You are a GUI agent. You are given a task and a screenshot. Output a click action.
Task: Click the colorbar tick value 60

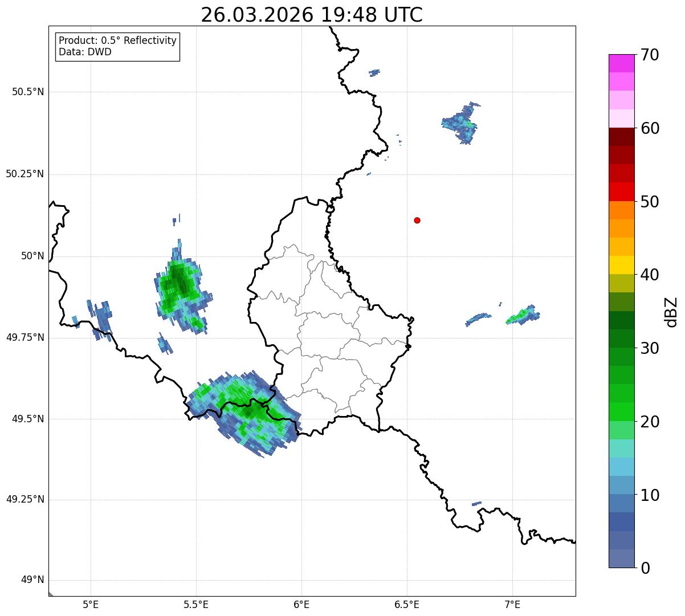650,128
